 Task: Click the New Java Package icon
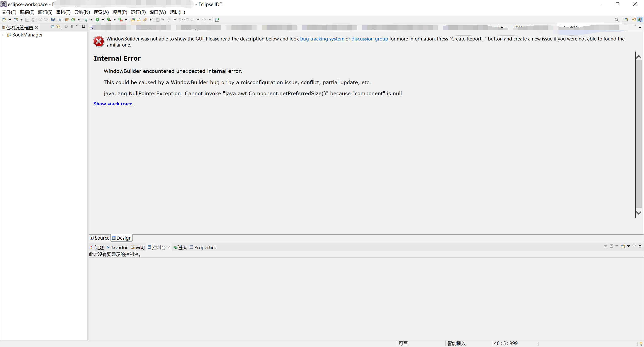[x=67, y=20]
